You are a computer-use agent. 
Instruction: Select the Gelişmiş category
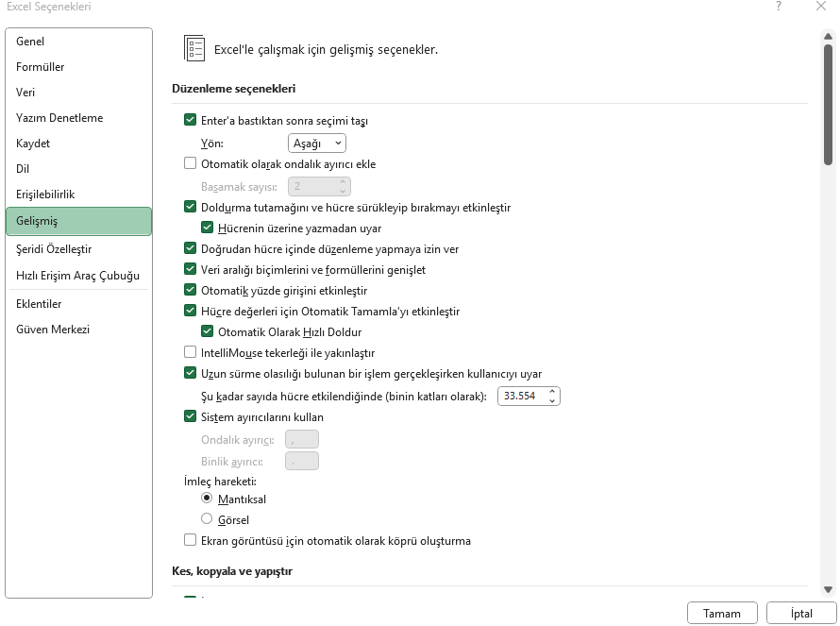(78, 221)
